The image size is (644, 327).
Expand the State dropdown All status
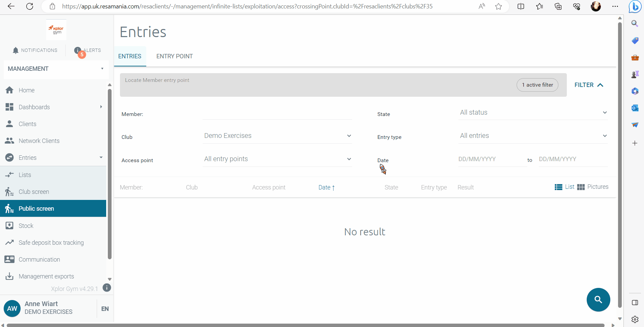click(533, 113)
